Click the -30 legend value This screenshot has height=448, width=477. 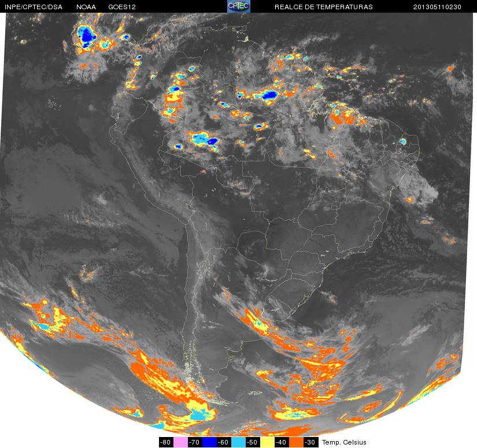[310, 442]
